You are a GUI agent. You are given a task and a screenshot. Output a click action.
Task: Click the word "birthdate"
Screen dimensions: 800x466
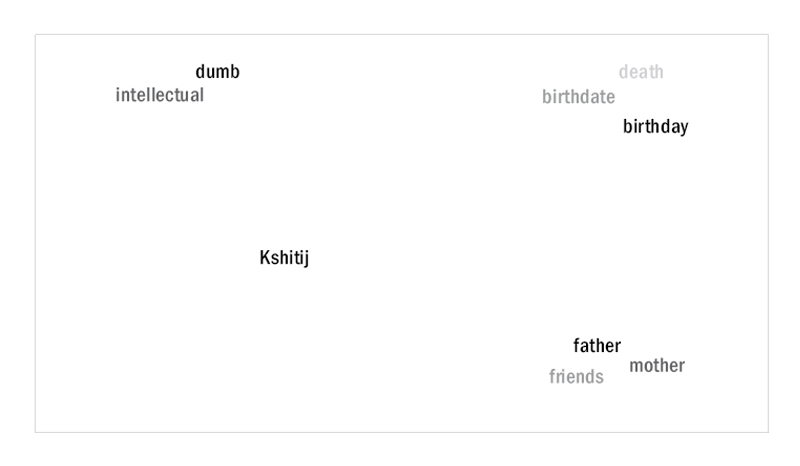click(x=579, y=96)
